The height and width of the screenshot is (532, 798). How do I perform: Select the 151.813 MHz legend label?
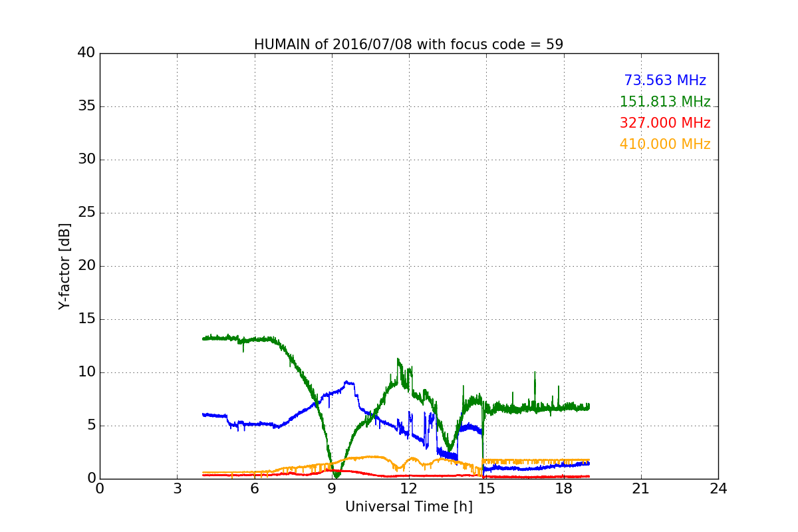pyautogui.click(x=665, y=102)
